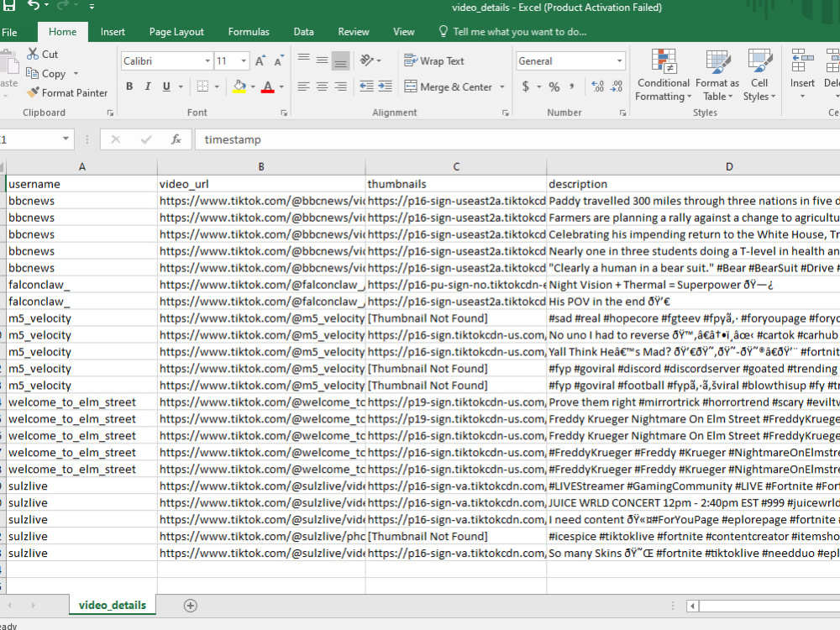Switch to the Data tab
This screenshot has height=630, width=840.
tap(303, 32)
